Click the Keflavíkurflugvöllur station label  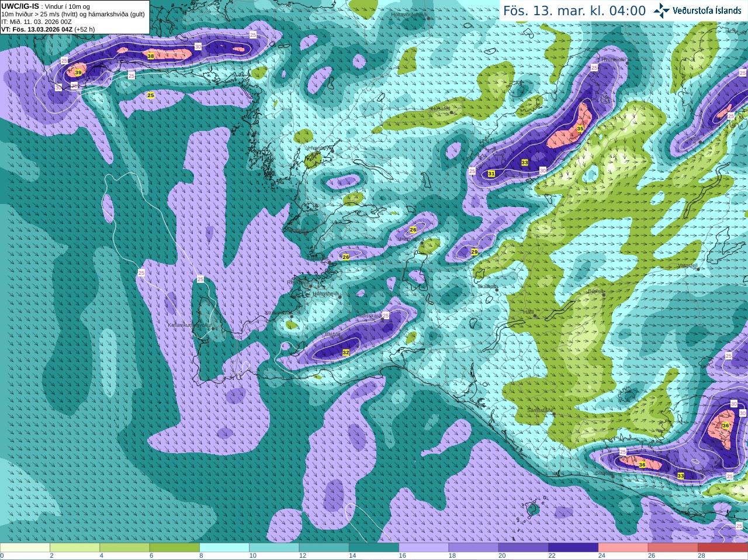coord(189,325)
